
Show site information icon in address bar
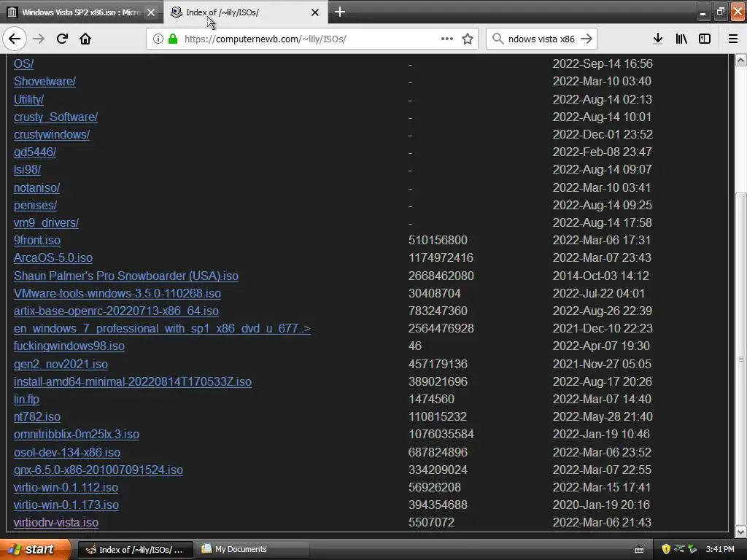pyautogui.click(x=158, y=39)
